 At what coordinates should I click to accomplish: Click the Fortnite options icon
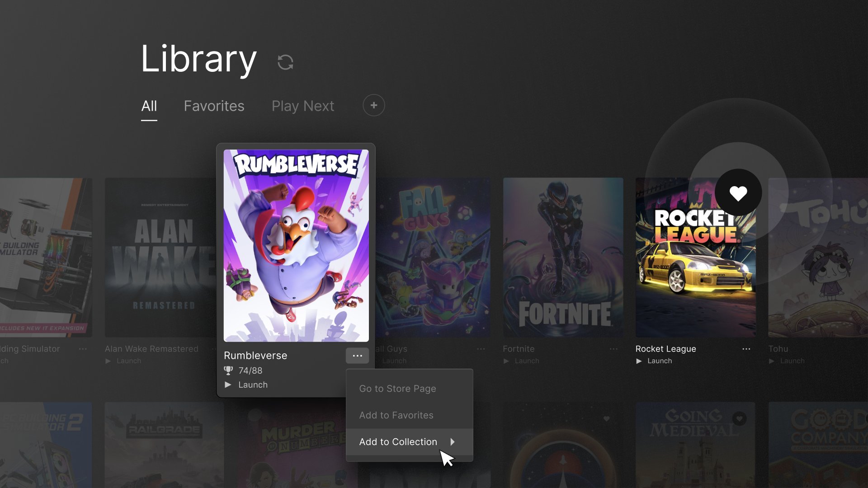tap(613, 348)
